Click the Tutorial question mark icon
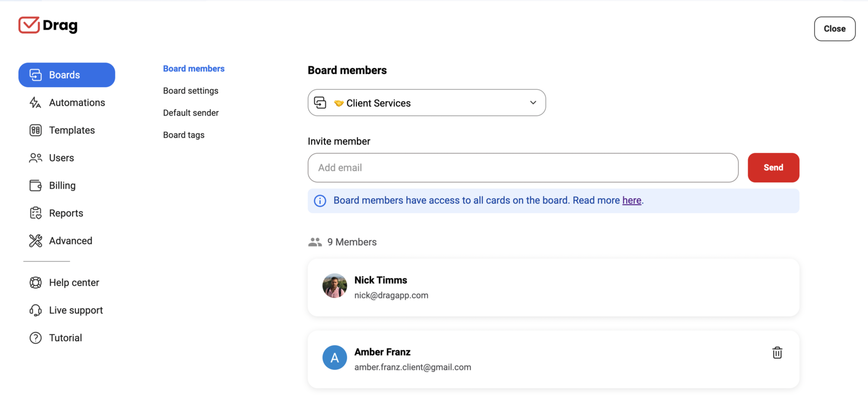 [x=36, y=338]
